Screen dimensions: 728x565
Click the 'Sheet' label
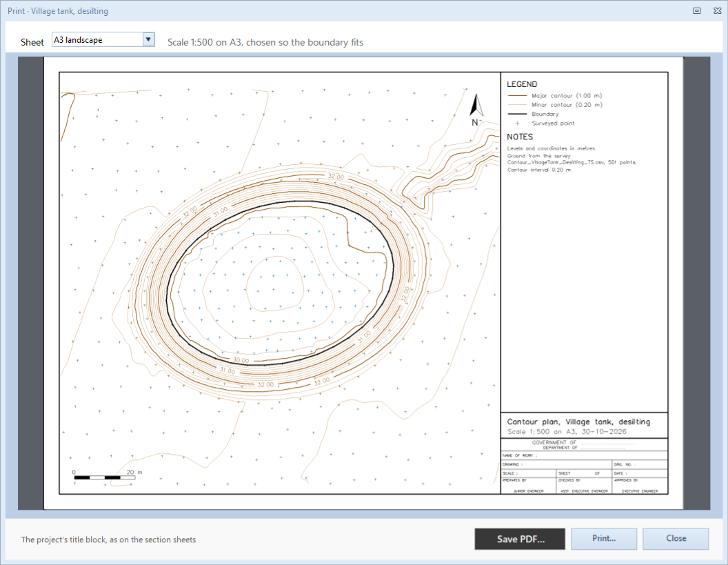tap(32, 42)
